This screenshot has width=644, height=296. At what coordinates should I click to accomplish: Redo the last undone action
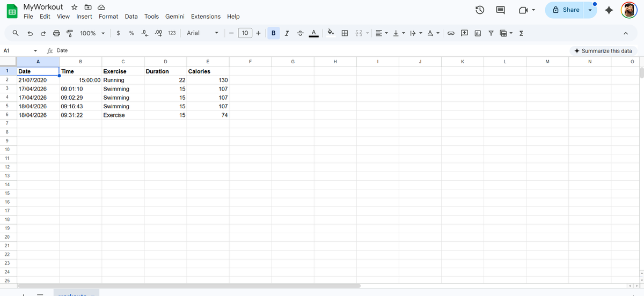tap(43, 33)
